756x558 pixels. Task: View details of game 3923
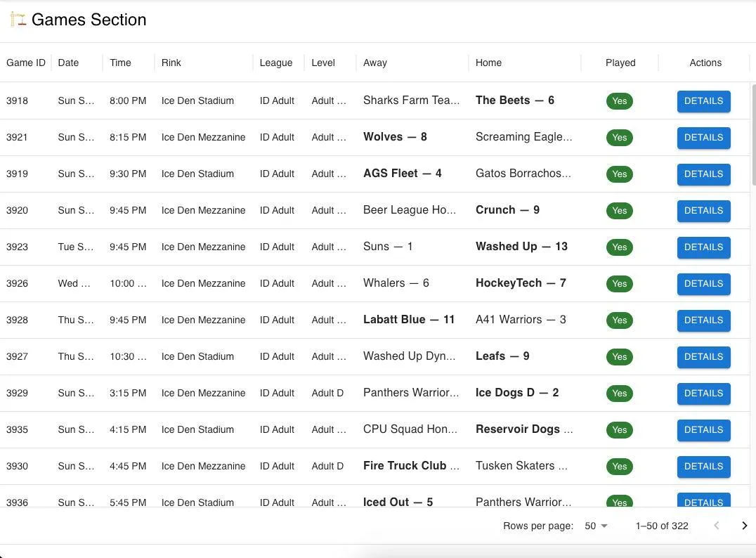[703, 247]
